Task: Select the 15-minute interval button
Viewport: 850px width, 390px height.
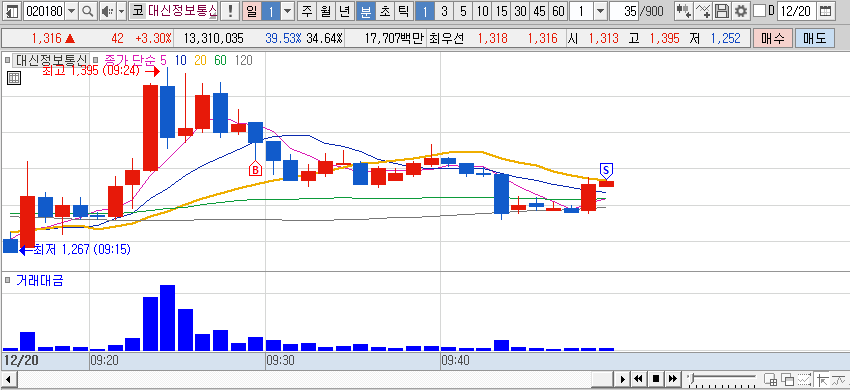Action: tap(501, 10)
